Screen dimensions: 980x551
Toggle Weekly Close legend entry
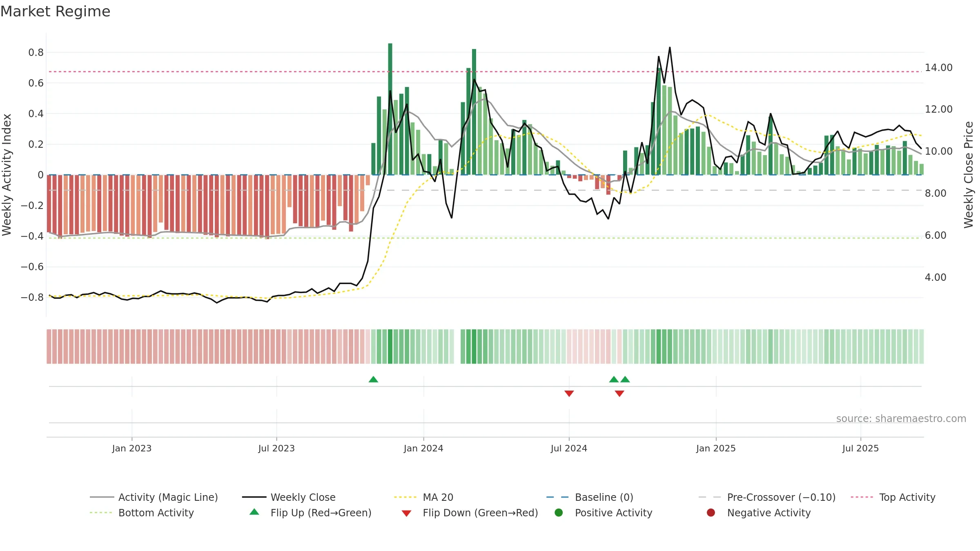tap(289, 497)
